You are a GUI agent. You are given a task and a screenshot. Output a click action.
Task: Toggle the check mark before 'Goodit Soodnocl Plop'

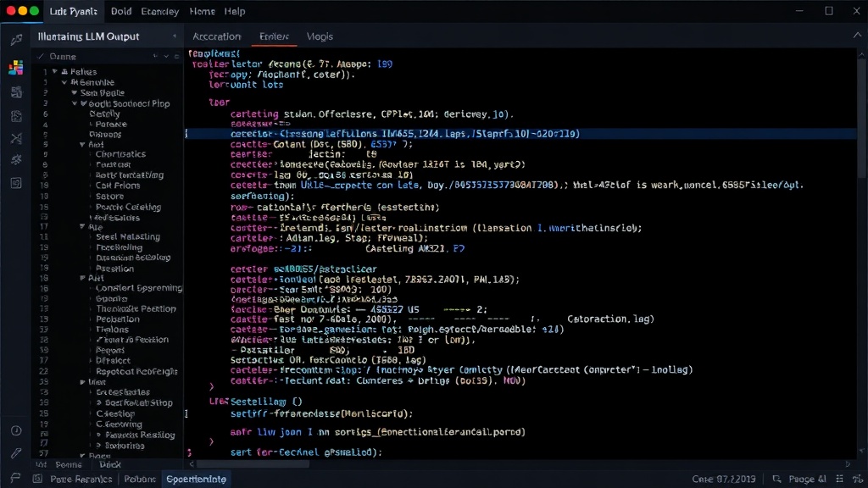[84, 103]
